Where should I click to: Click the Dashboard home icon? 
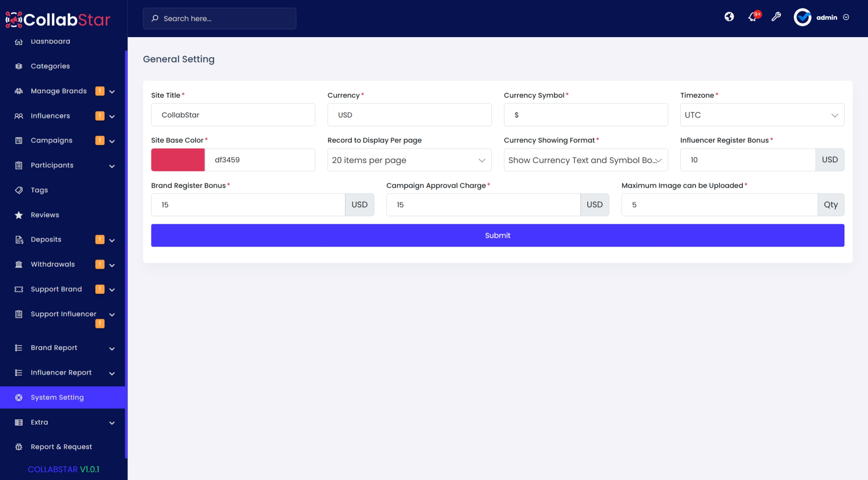click(19, 41)
